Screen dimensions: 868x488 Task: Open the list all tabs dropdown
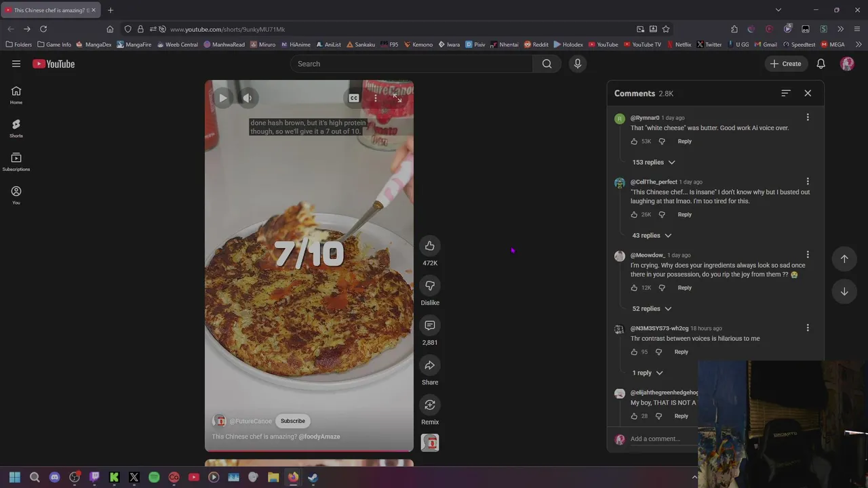(778, 10)
